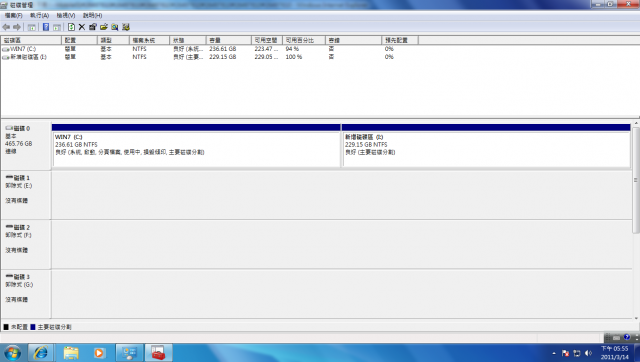Refresh the disk list with the green-arrow icon

click(71, 27)
